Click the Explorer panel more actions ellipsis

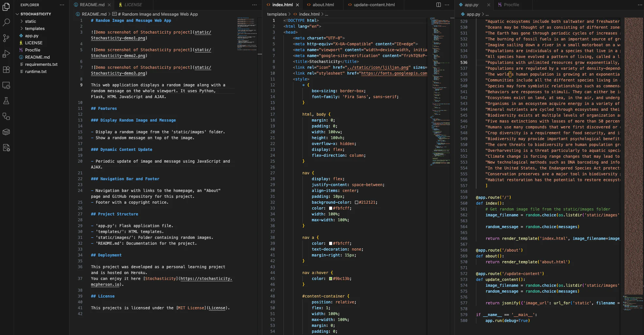coord(62,5)
